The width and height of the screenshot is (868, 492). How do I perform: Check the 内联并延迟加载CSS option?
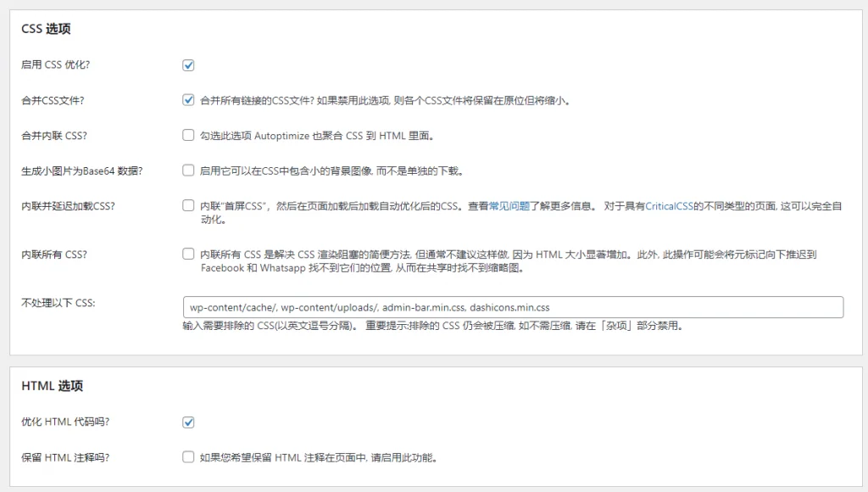[x=188, y=205]
